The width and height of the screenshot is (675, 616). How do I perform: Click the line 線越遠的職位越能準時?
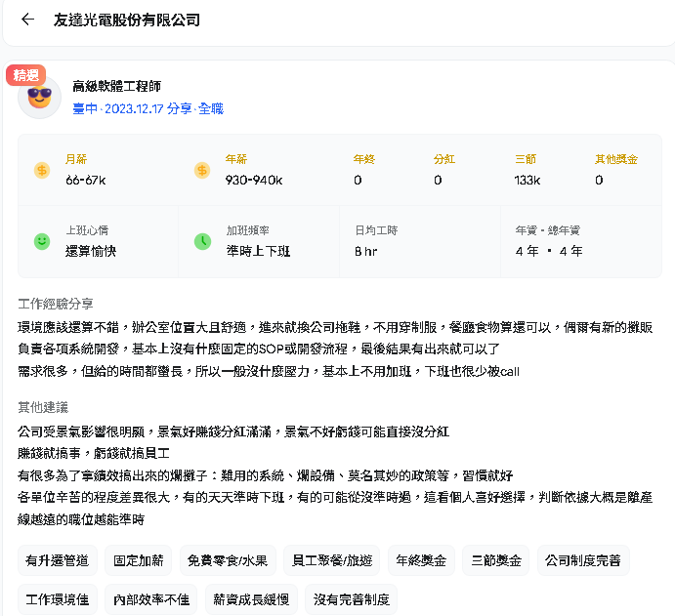pos(81,519)
